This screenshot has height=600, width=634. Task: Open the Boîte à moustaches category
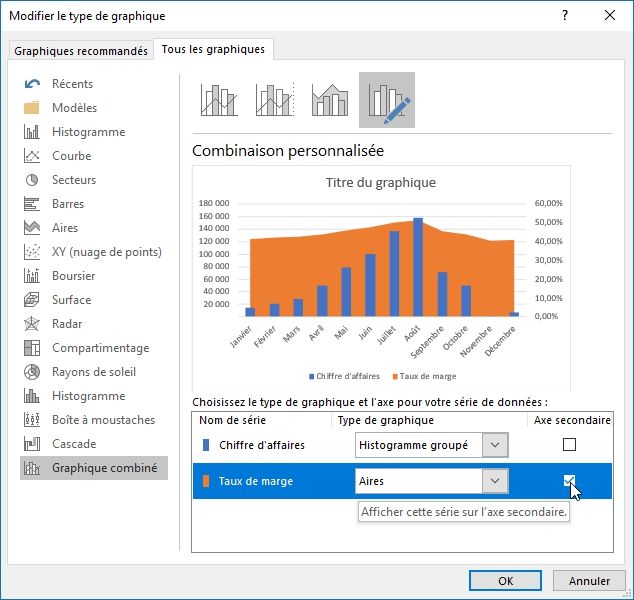pyautogui.click(x=103, y=420)
